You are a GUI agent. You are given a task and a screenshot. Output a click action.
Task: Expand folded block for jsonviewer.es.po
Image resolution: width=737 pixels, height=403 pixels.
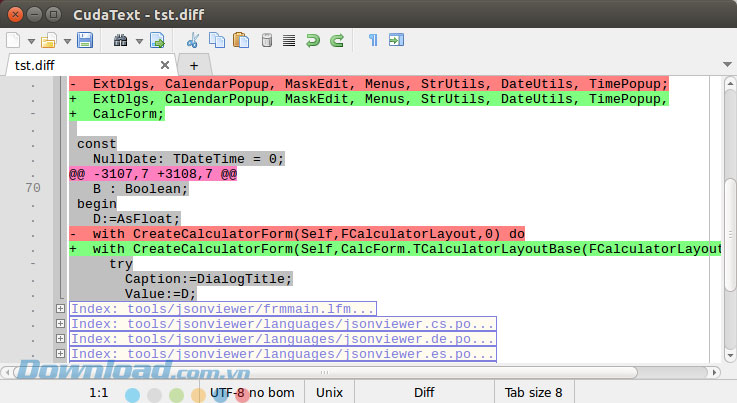click(60, 354)
